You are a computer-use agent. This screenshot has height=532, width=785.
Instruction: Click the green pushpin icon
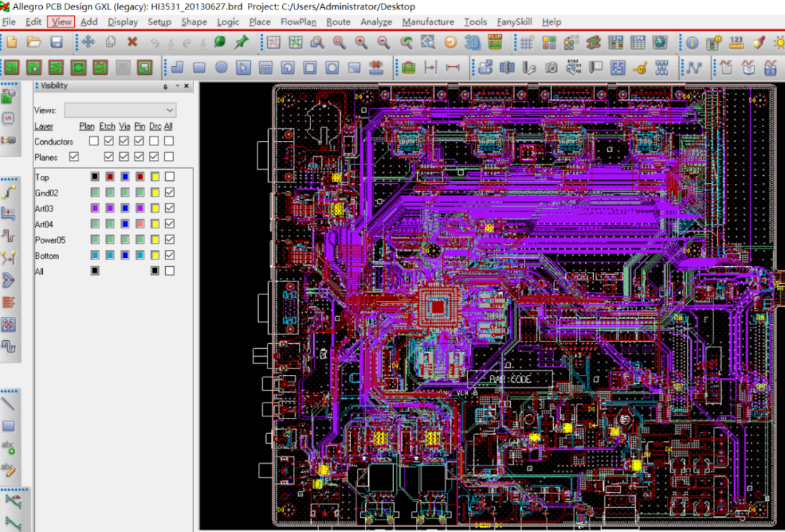[242, 42]
